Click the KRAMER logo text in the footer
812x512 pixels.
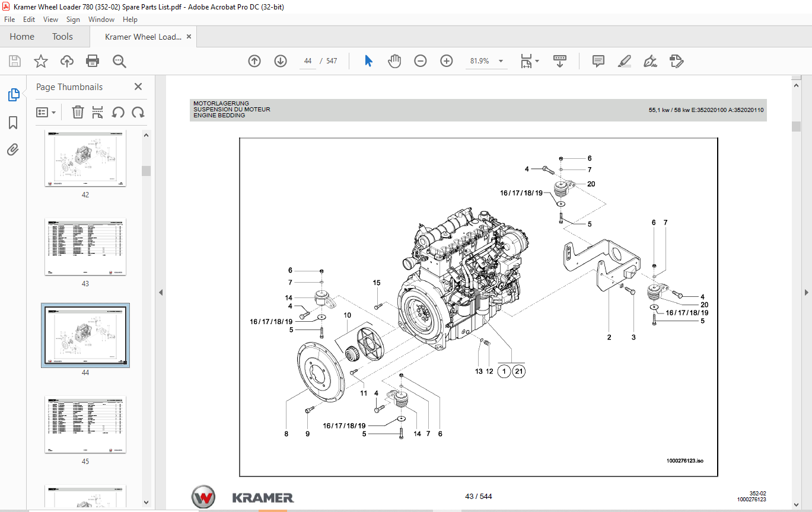[x=263, y=497]
